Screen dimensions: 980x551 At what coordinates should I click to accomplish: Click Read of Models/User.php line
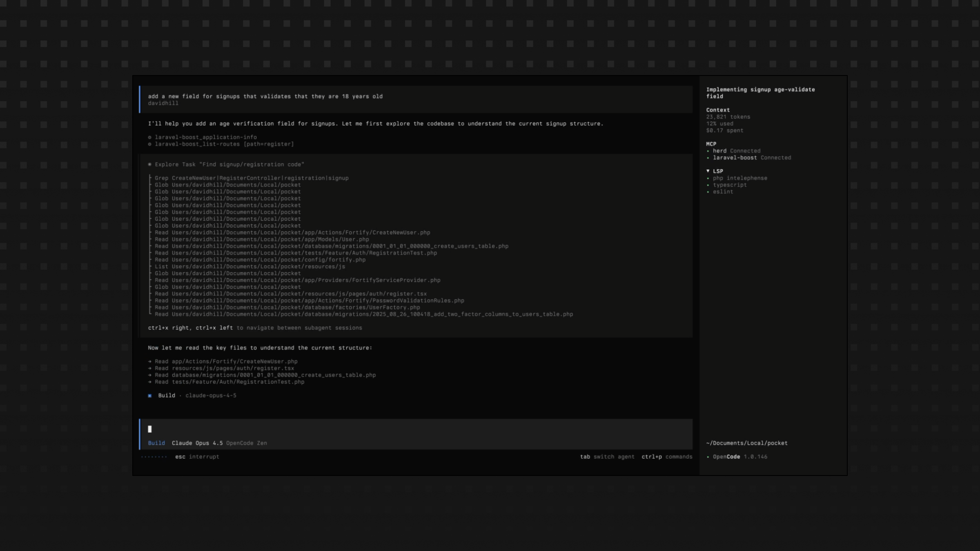[262, 239]
